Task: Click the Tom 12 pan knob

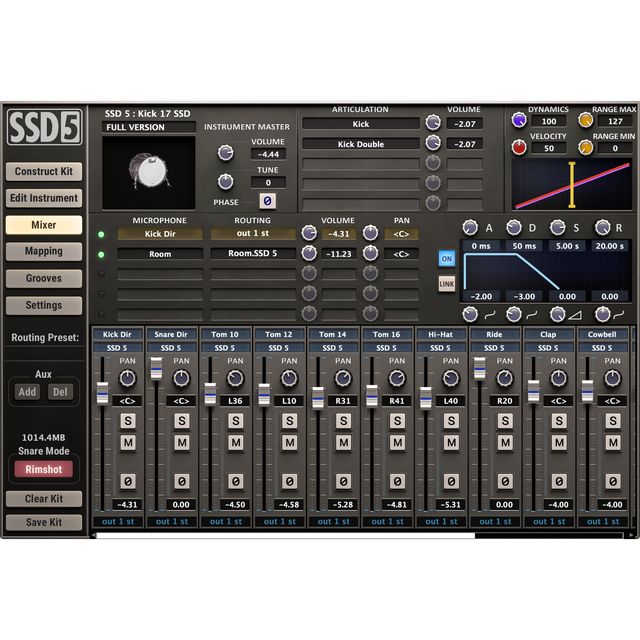Action: (x=289, y=378)
